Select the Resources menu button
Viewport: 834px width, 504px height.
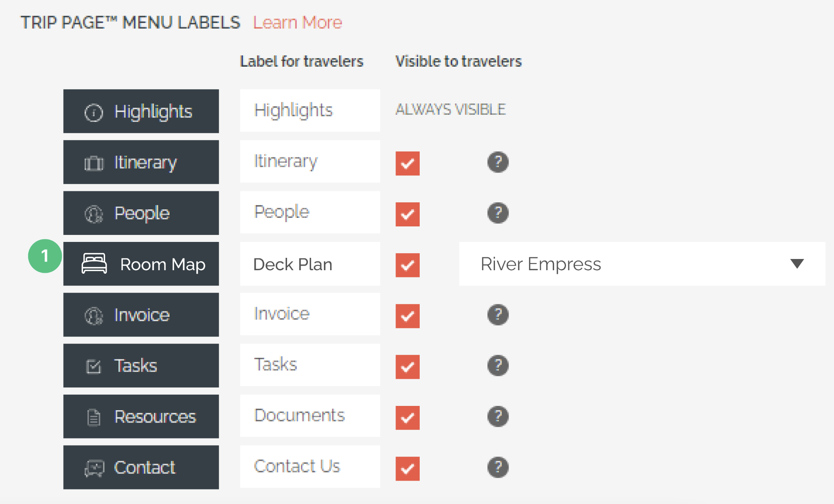(141, 416)
